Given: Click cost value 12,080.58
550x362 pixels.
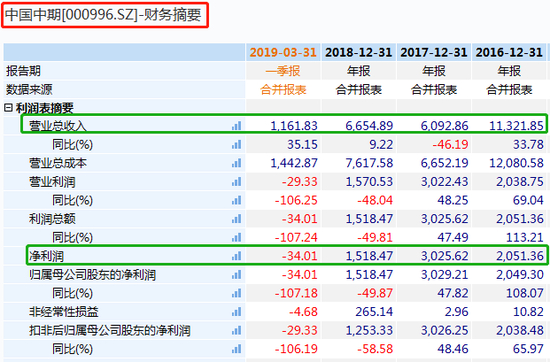Looking at the screenshot, I should click(x=516, y=163).
